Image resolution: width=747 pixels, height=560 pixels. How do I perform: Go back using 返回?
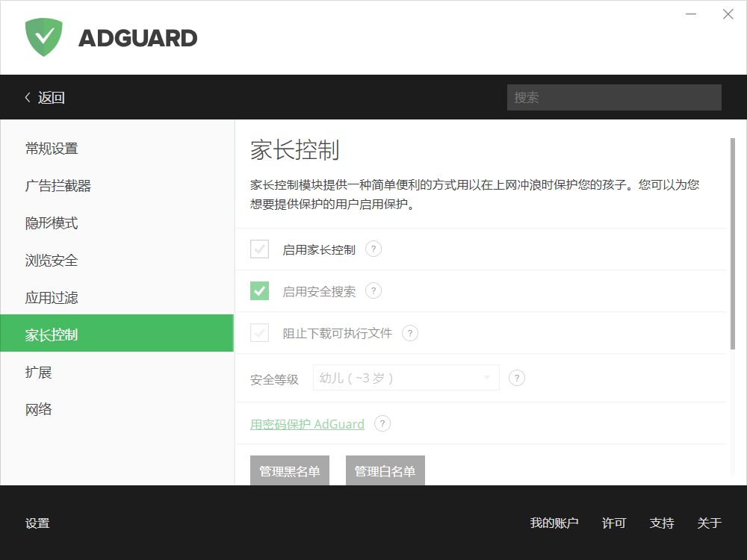[x=51, y=98]
